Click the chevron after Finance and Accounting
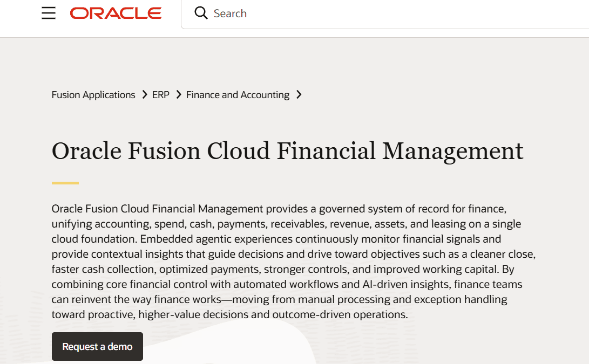This screenshot has height=364, width=589. coord(299,94)
